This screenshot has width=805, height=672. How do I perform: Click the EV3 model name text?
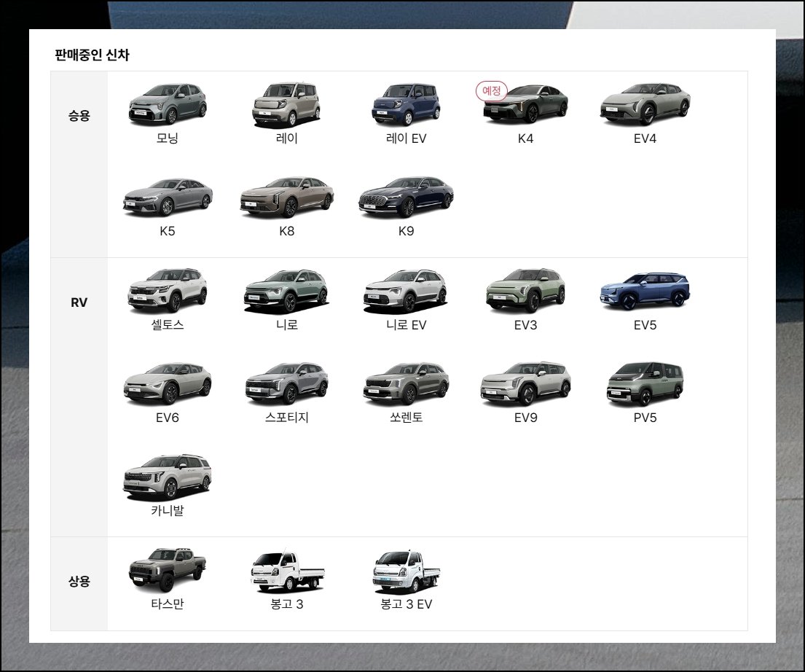click(525, 324)
